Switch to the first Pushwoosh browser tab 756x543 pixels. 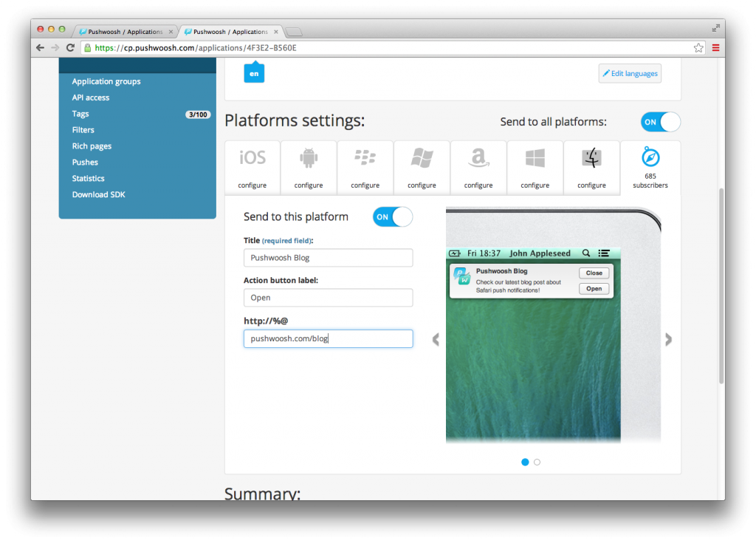(124, 32)
